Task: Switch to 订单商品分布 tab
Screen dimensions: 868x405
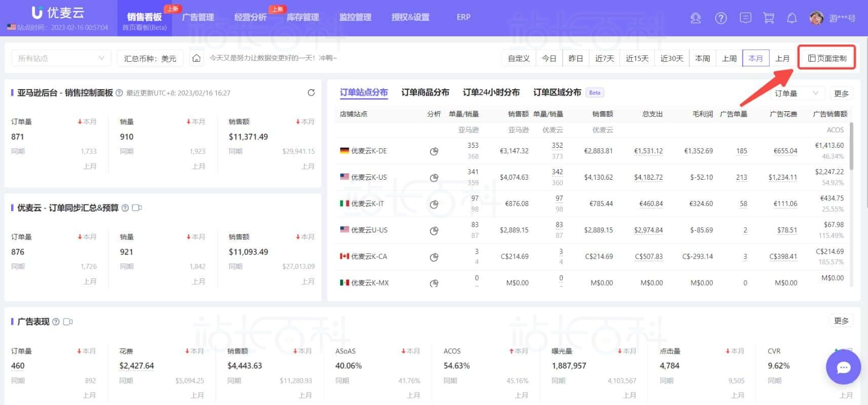Action: click(425, 92)
